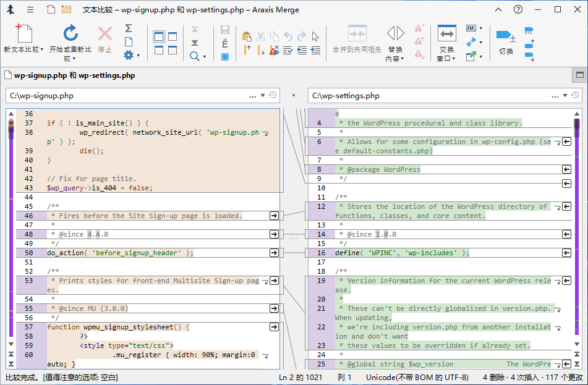Copy right line 16 define change to left
The image size is (588, 385).
(x=566, y=253)
